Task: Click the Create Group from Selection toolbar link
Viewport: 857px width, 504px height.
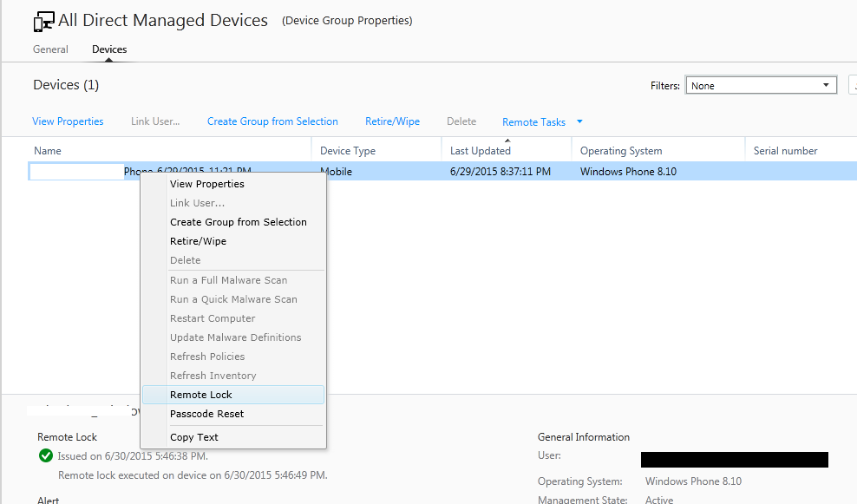Action: coord(272,121)
